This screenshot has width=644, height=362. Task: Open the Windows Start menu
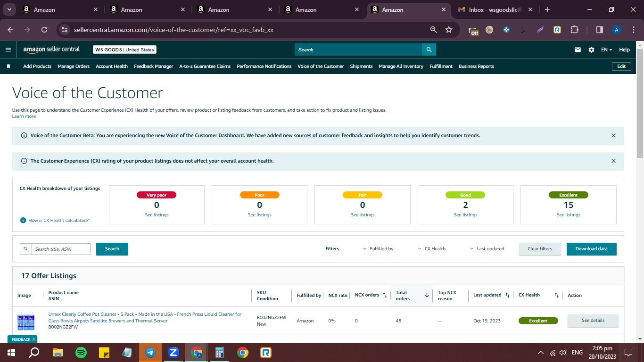[x=11, y=353]
